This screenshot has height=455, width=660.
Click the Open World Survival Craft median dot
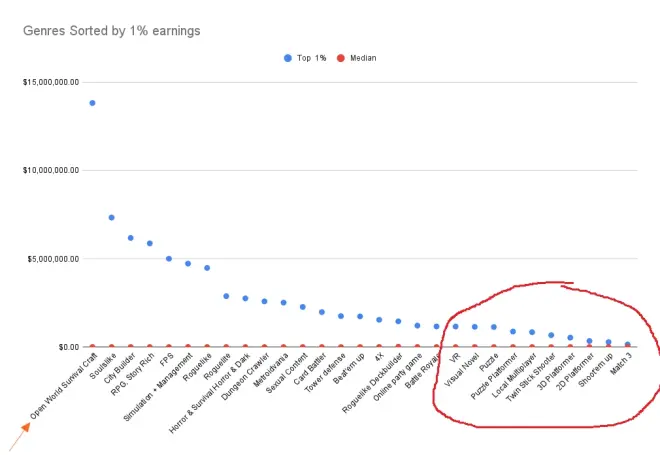92,347
